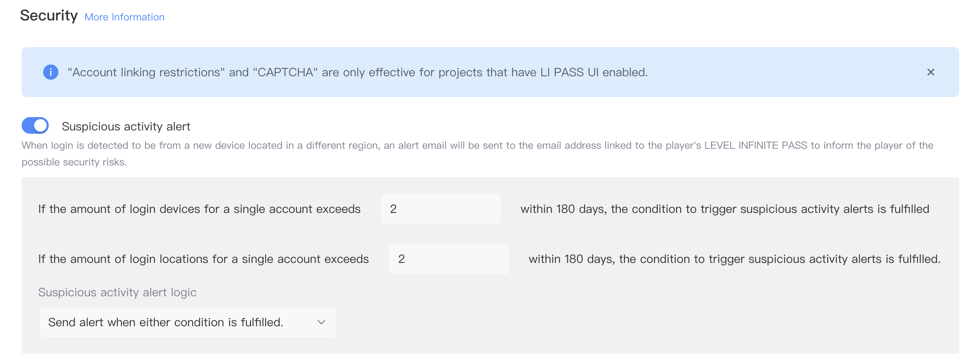
Task: Click the Suspicious activity alert label
Action: pyautogui.click(x=126, y=126)
